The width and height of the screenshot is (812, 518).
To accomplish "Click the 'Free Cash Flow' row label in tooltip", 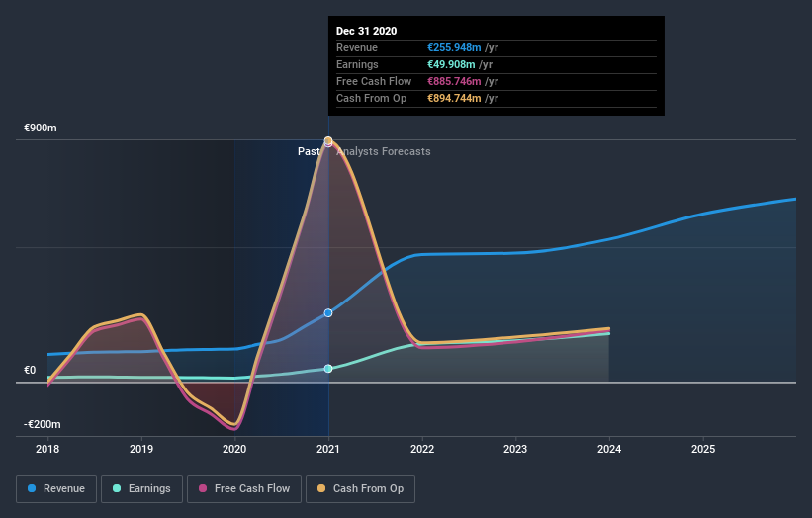I will click(374, 81).
